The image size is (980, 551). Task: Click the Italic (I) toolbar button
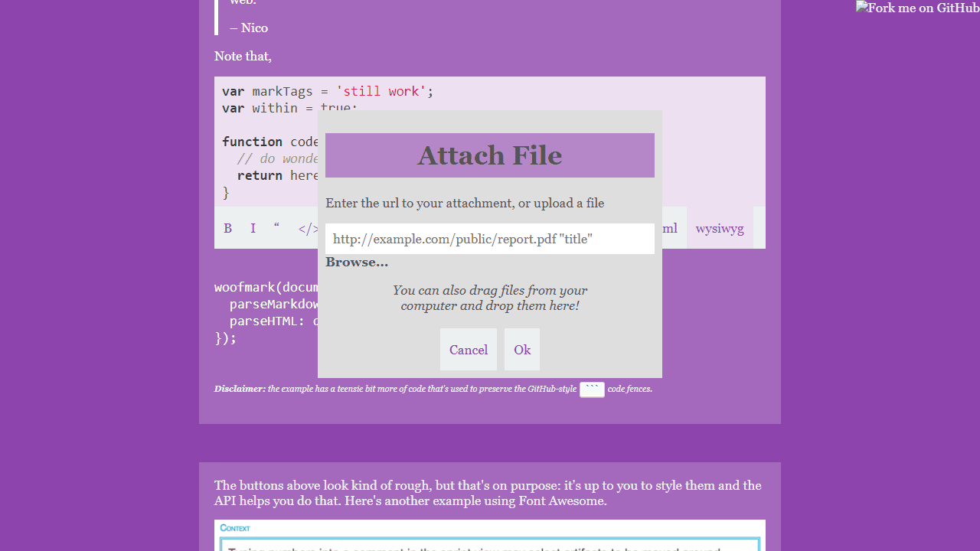tap(253, 228)
